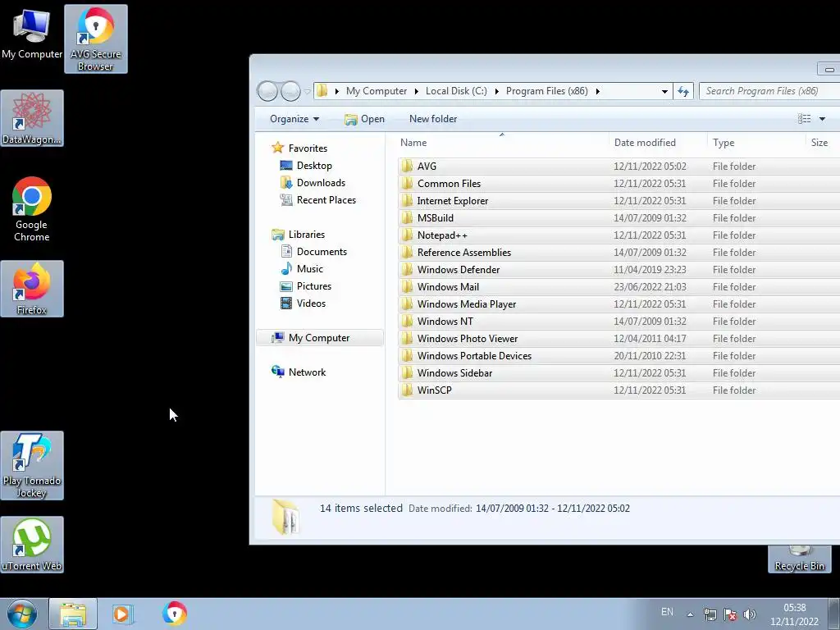Image resolution: width=840 pixels, height=630 pixels.
Task: Select My Computer in navigation pane
Action: click(319, 338)
